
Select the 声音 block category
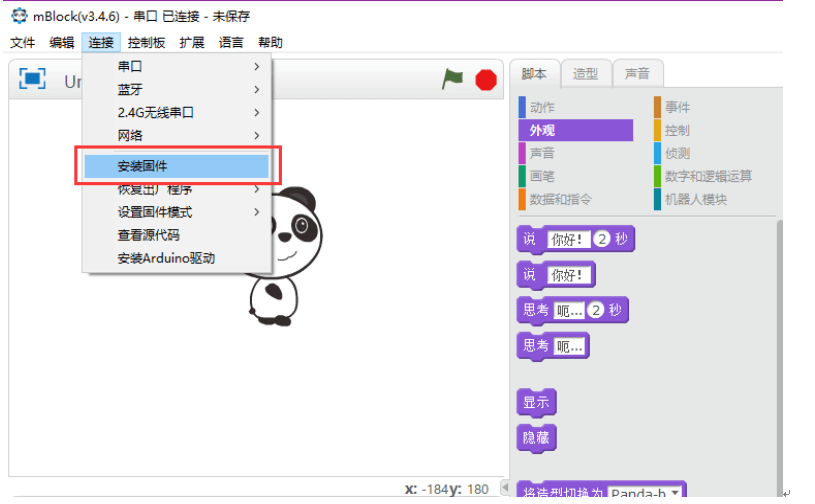coord(576,153)
